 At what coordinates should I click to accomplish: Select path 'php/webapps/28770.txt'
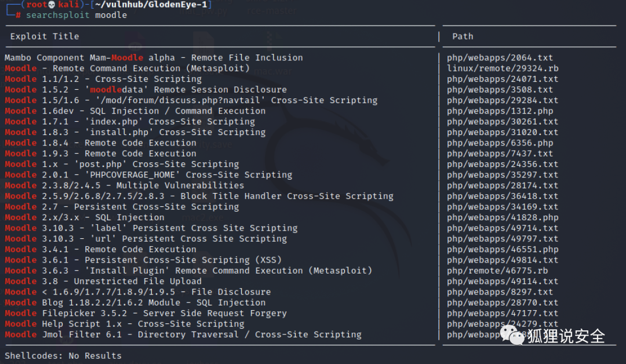[503, 303]
